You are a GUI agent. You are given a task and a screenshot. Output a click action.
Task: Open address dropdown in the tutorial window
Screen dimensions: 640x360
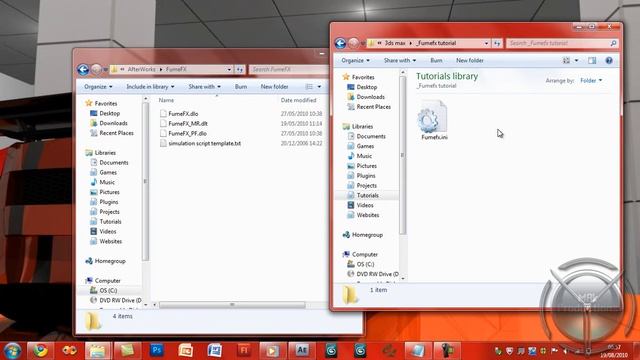click(x=486, y=43)
